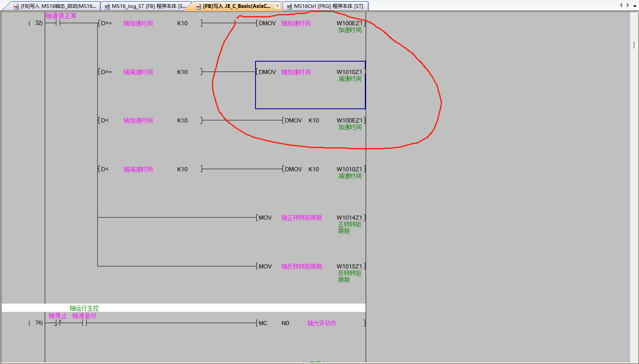This screenshot has height=364, width=639.
Task: Select the [FB]写入 MS16轴态_启动 tab
Action: click(x=55, y=6)
